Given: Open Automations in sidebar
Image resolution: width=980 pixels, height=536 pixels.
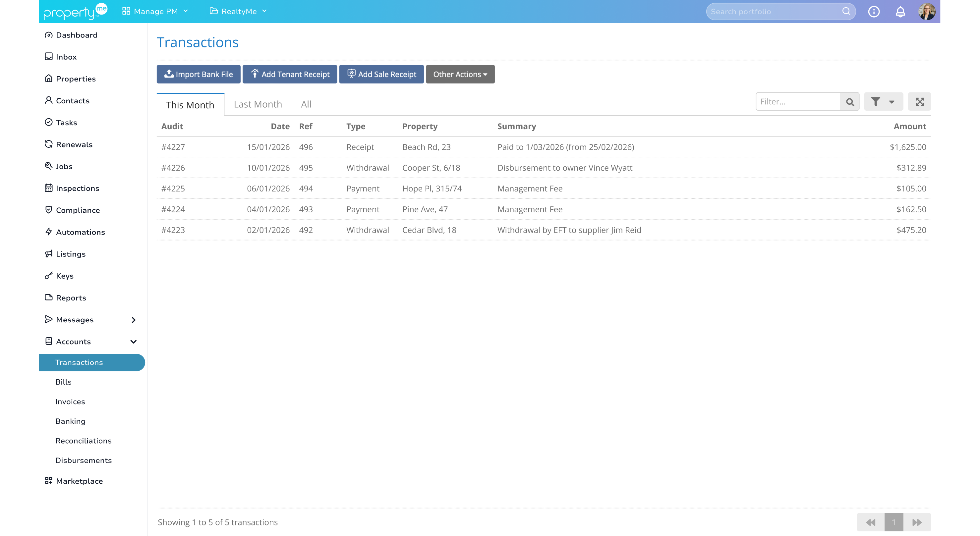Looking at the screenshot, I should [75, 232].
